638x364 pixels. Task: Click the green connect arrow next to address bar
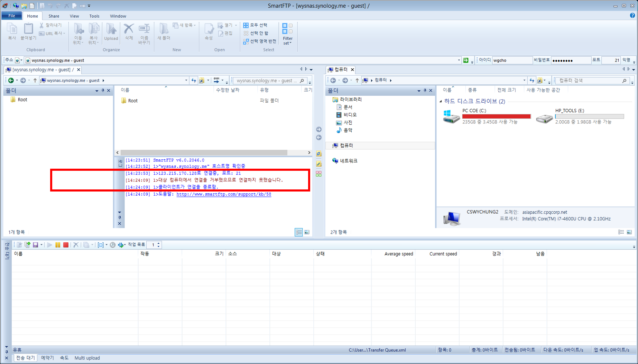[x=466, y=60]
